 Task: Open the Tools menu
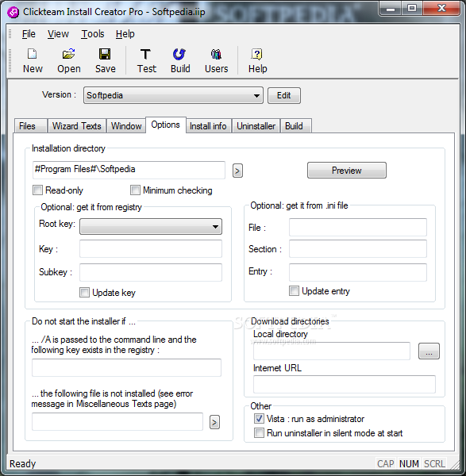(x=93, y=34)
